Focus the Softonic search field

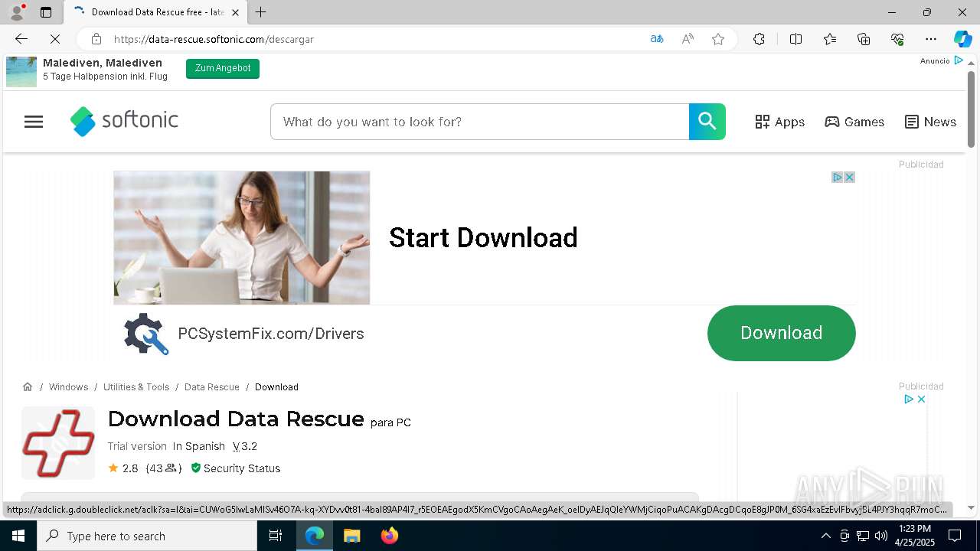tap(479, 122)
